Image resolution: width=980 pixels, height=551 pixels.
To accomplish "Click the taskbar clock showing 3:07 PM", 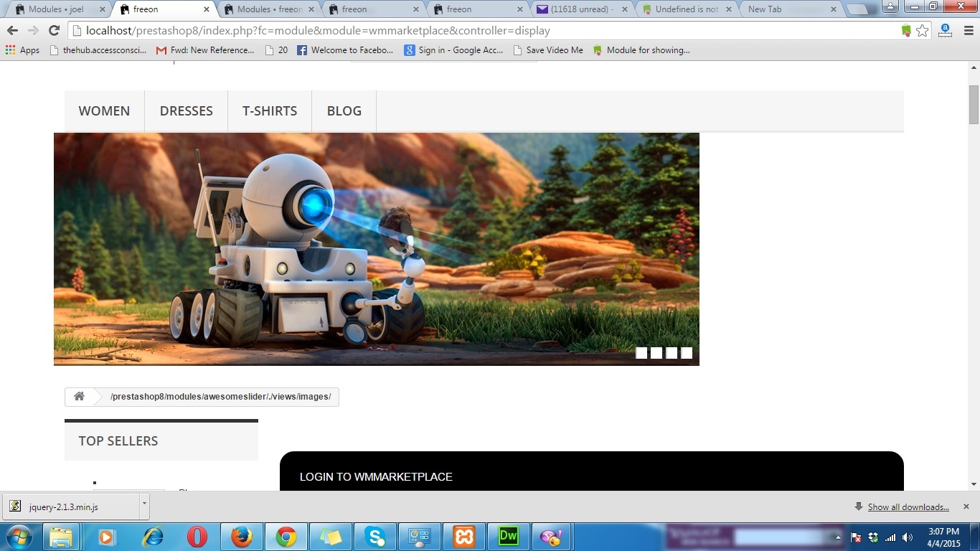I will pos(943,537).
